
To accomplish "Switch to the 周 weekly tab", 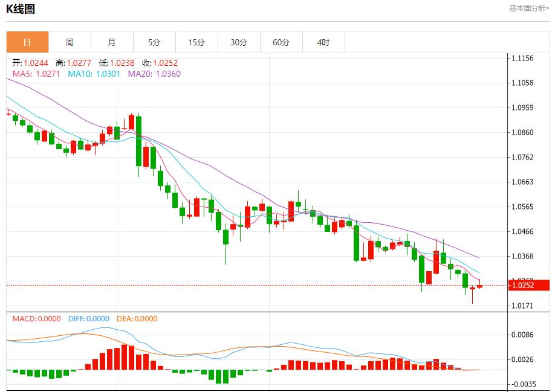I will (70, 42).
